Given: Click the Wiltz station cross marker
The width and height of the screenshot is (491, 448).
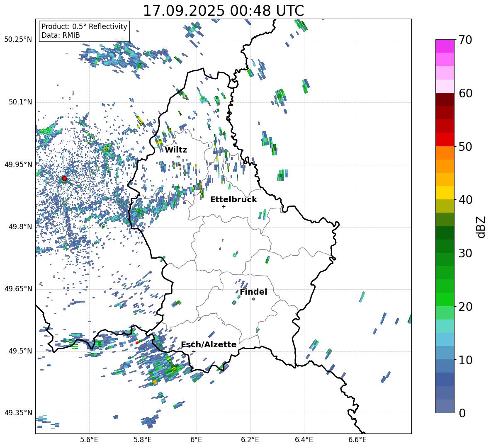Looking at the screenshot, I should [178, 157].
